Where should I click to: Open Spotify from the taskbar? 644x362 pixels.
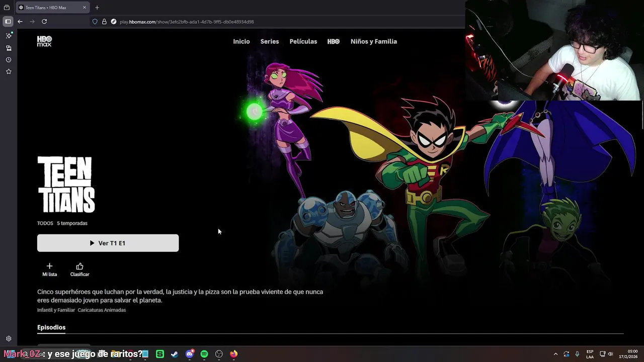(204, 354)
